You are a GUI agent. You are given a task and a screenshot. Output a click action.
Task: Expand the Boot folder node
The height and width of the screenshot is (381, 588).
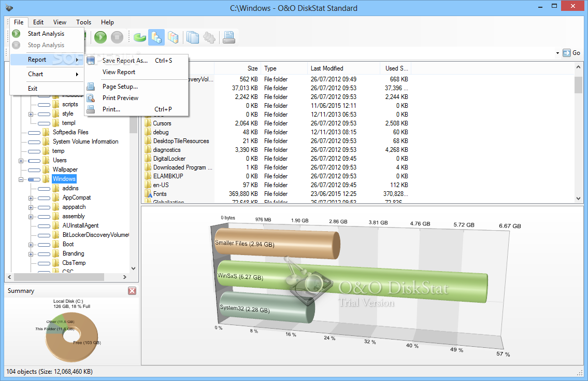[31, 245]
